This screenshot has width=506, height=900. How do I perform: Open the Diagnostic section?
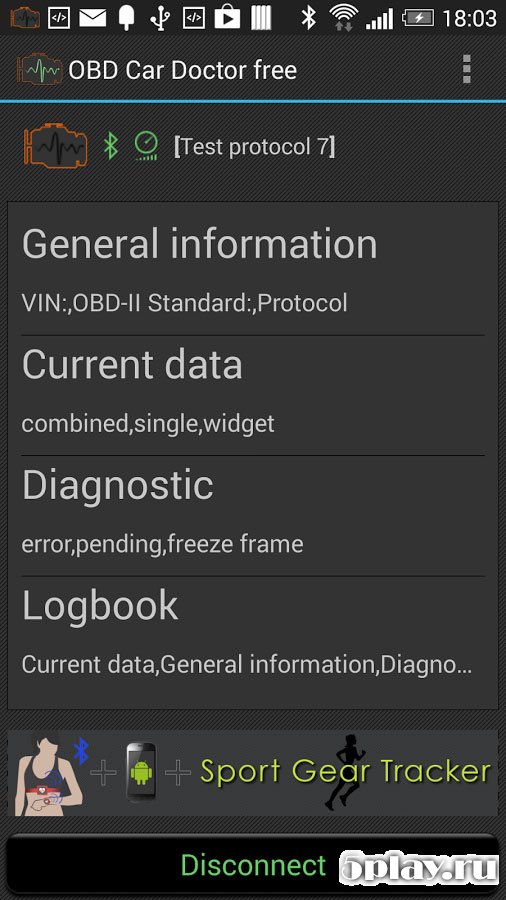253,517
